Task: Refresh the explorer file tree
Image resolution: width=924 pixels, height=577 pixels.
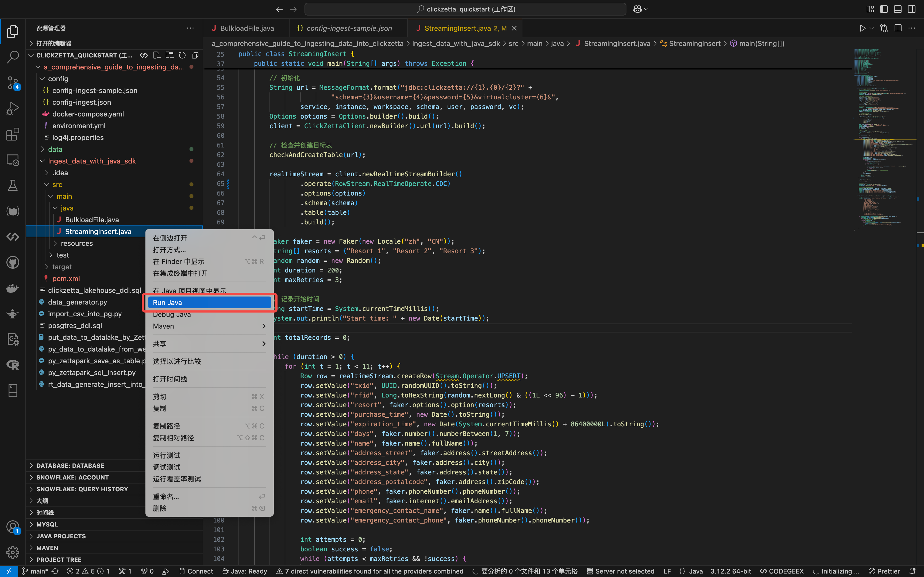Action: click(182, 55)
